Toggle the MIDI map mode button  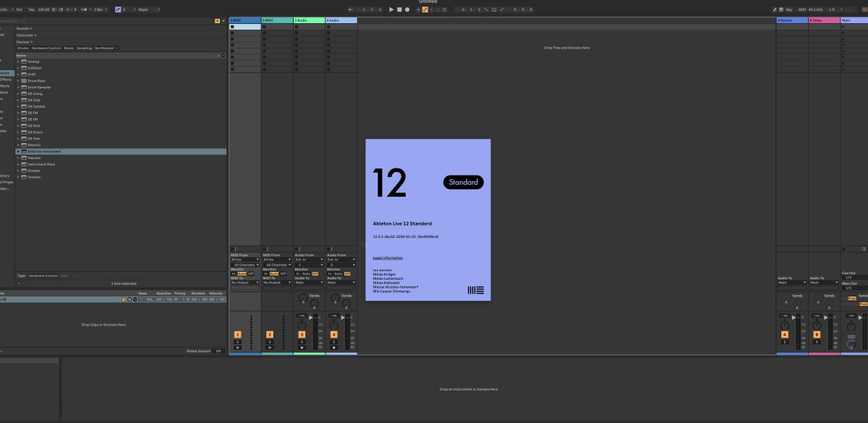coord(801,9)
